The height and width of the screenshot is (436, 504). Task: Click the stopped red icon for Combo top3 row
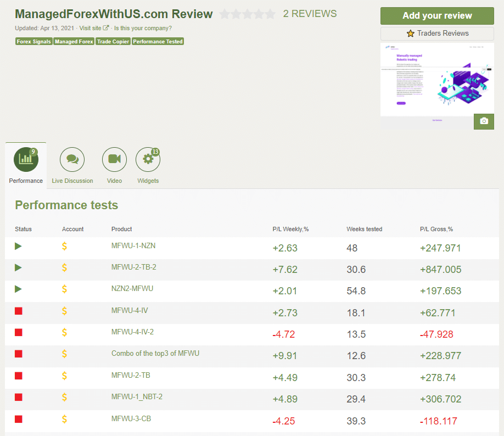pos(19,354)
